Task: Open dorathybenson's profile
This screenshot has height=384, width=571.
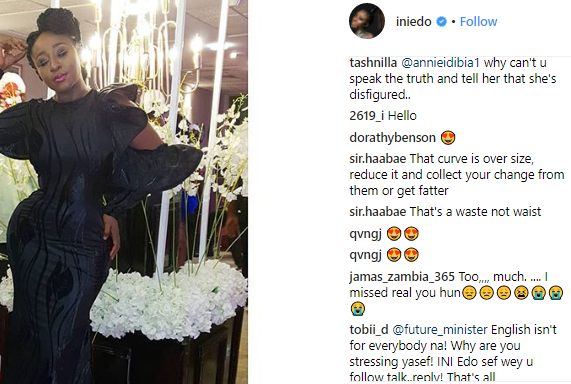Action: point(392,138)
